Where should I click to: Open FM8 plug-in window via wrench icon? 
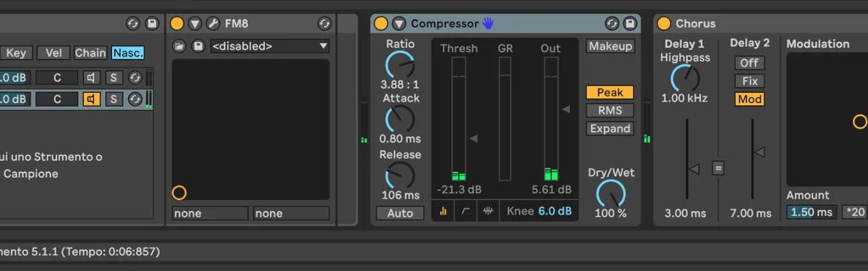[213, 23]
